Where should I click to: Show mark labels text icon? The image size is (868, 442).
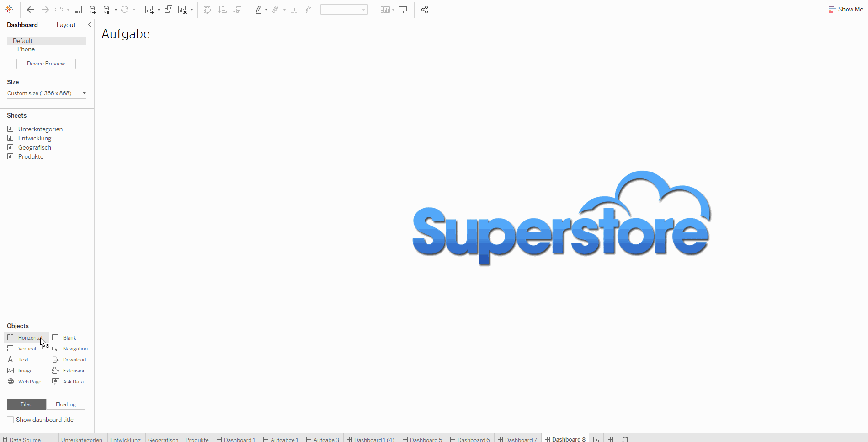pyautogui.click(x=295, y=10)
